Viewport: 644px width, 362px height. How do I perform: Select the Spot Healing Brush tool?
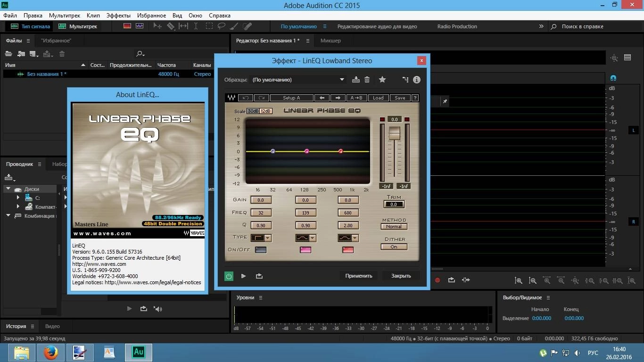pyautogui.click(x=248, y=26)
